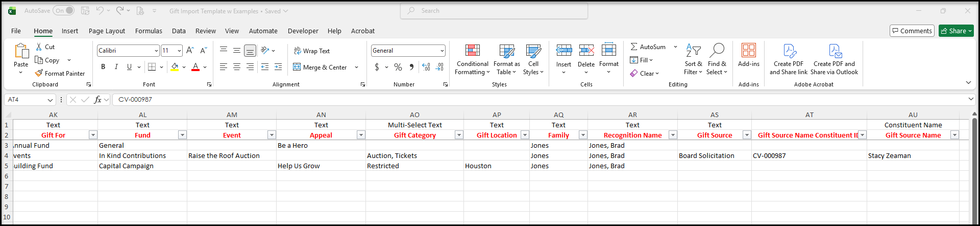Screen dimensions: 980x226
Task: Select cell with Board Solicitation
Action: (715, 155)
